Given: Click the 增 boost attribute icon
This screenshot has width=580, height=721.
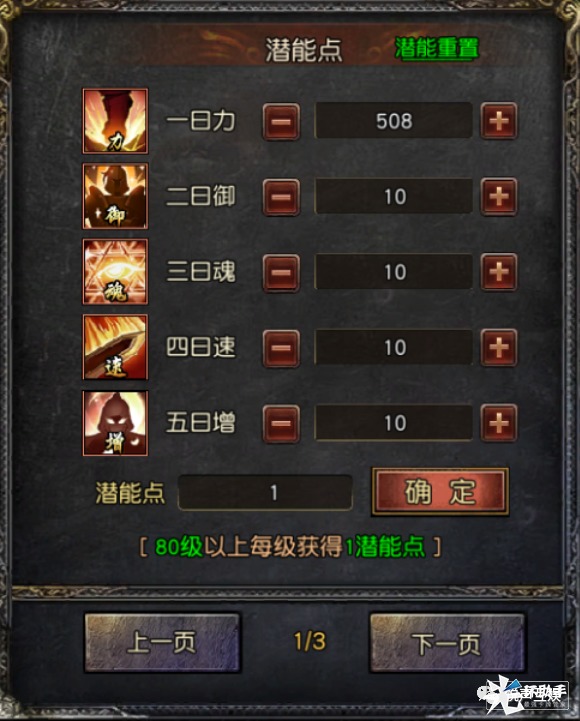Looking at the screenshot, I should click(115, 423).
